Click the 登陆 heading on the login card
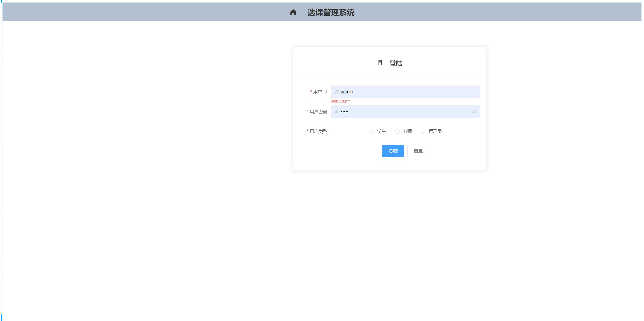Image resolution: width=644 pixels, height=321 pixels. [396, 63]
